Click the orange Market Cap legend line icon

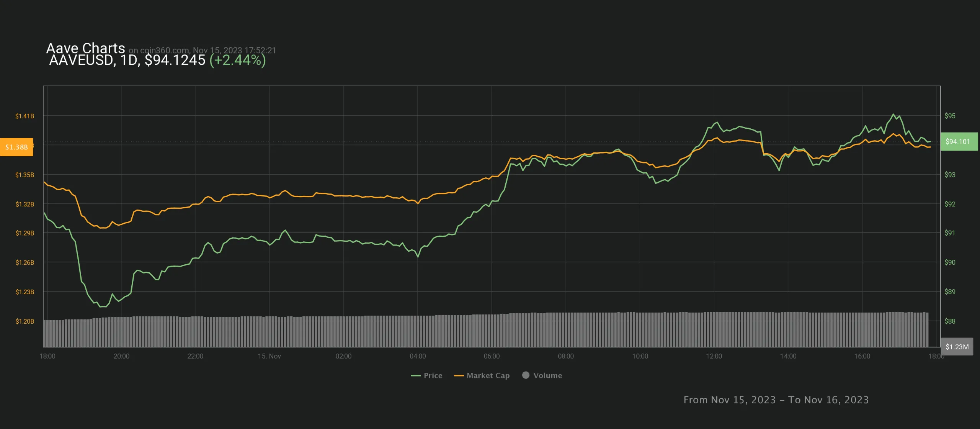[x=459, y=376]
